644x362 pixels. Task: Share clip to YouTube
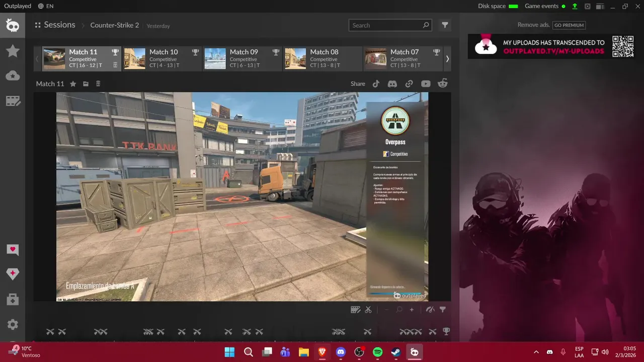pos(426,84)
